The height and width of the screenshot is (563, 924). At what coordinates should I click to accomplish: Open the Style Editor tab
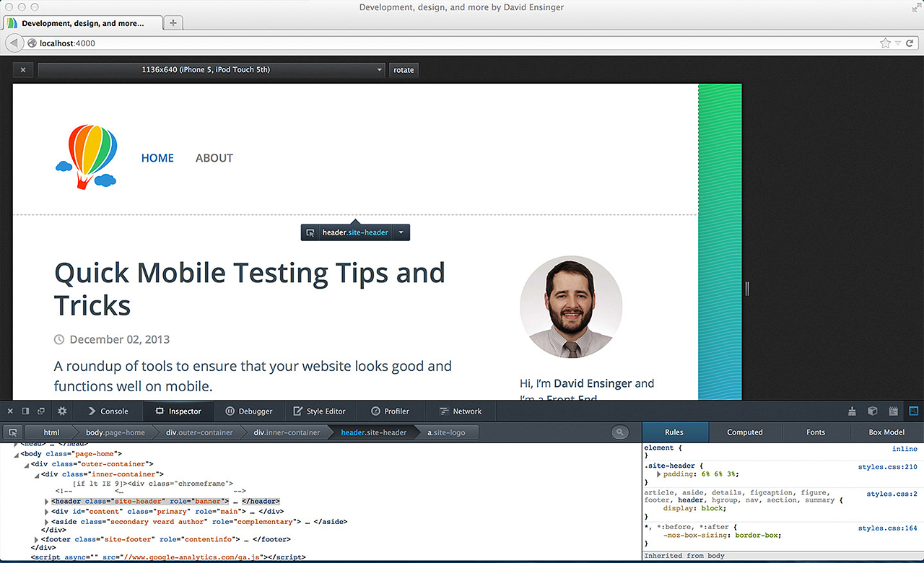[x=320, y=411]
